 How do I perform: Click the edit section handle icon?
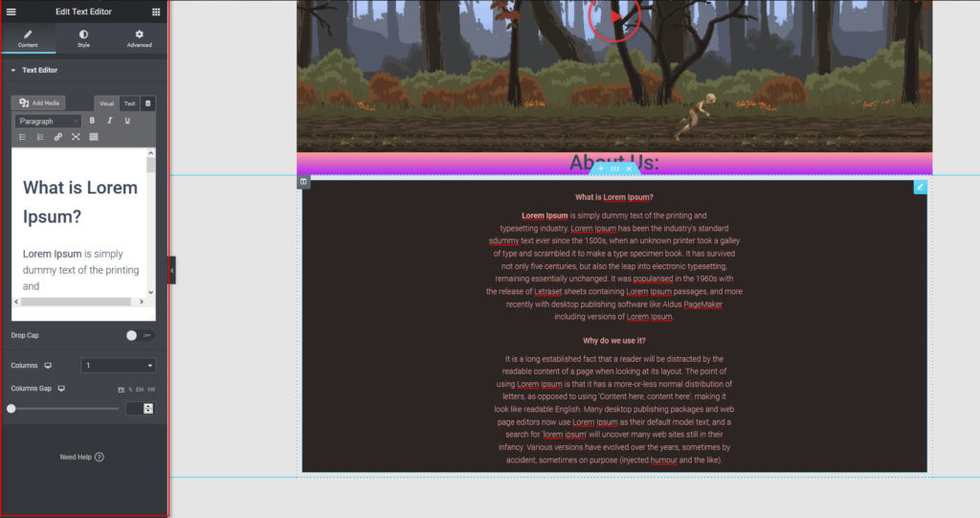615,169
